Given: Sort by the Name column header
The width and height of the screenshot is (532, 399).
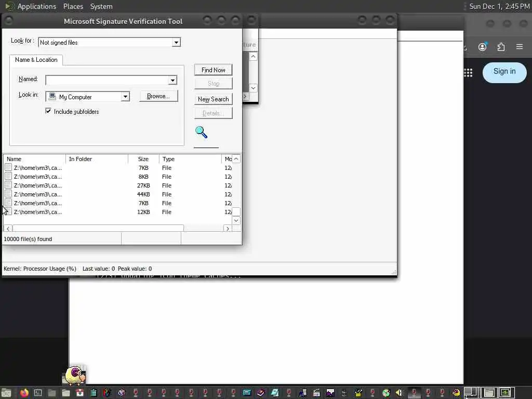Looking at the screenshot, I should coord(34,159).
